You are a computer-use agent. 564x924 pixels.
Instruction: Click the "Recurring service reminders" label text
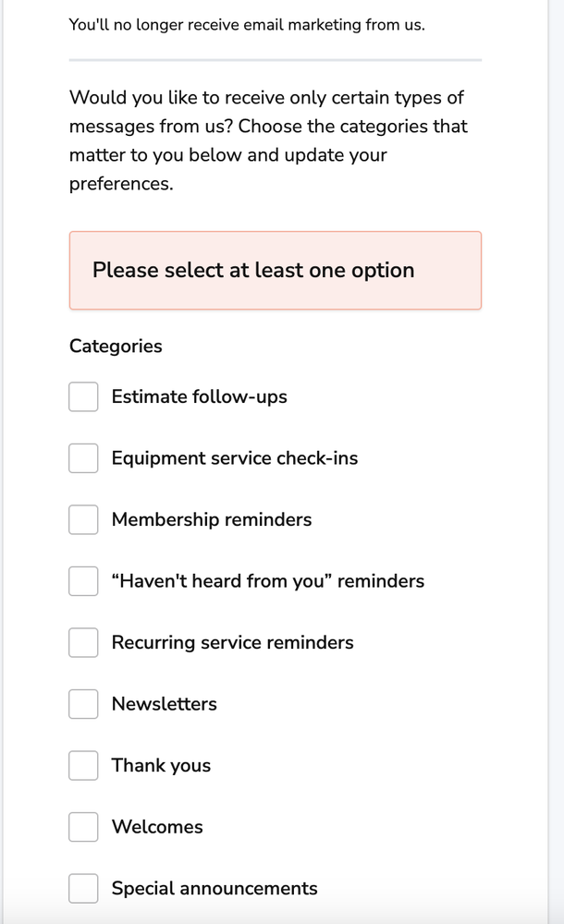232,642
